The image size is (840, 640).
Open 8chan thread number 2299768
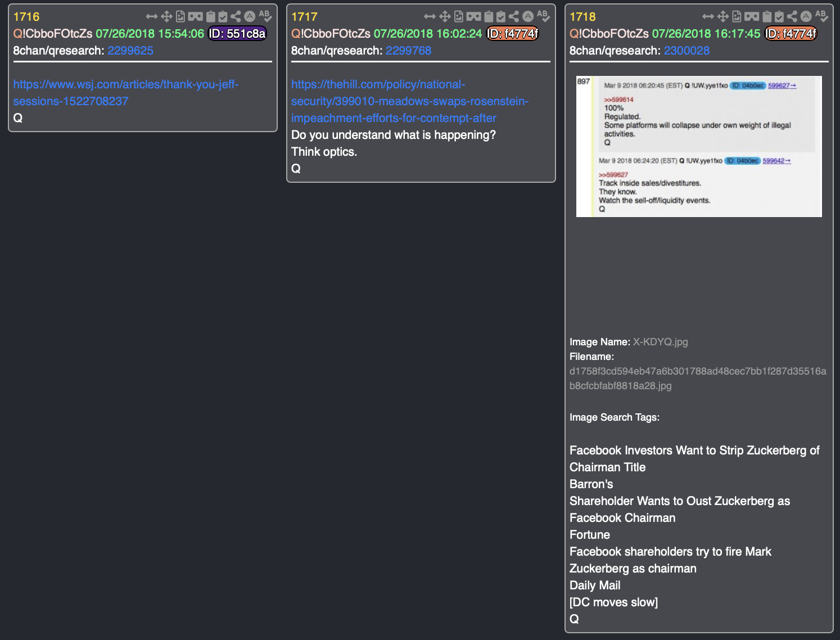tap(409, 51)
